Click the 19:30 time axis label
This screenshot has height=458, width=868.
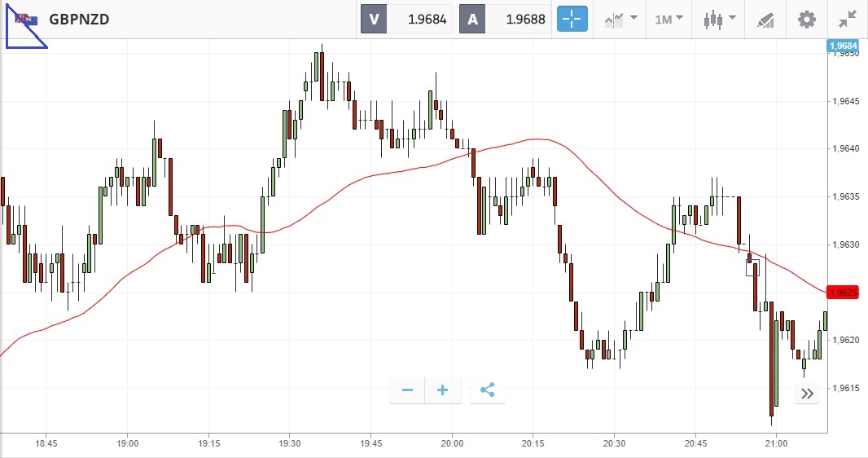[290, 443]
